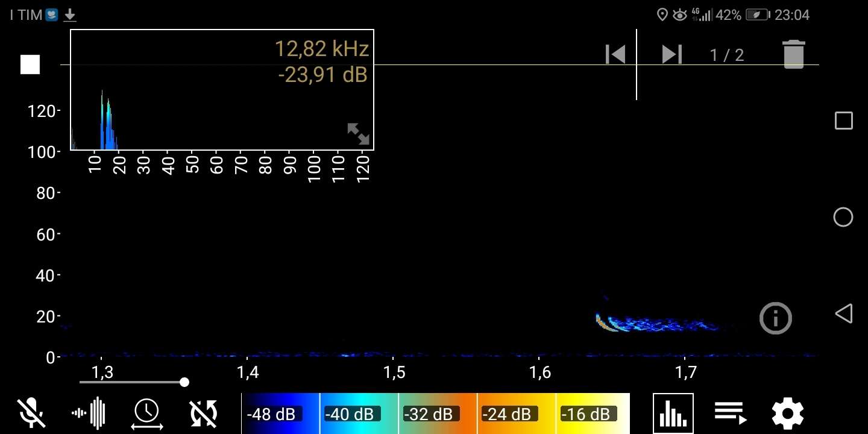Click the slider handle below the time axis
This screenshot has height=434, width=868.
point(184,382)
